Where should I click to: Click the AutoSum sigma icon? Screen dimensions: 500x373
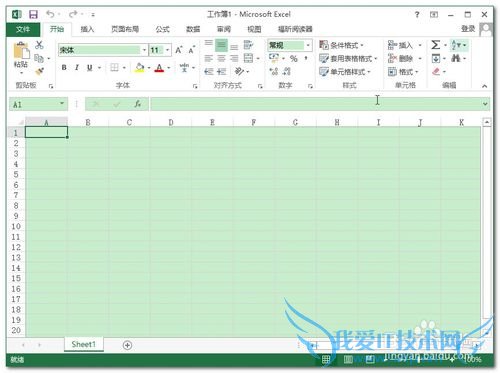point(436,45)
